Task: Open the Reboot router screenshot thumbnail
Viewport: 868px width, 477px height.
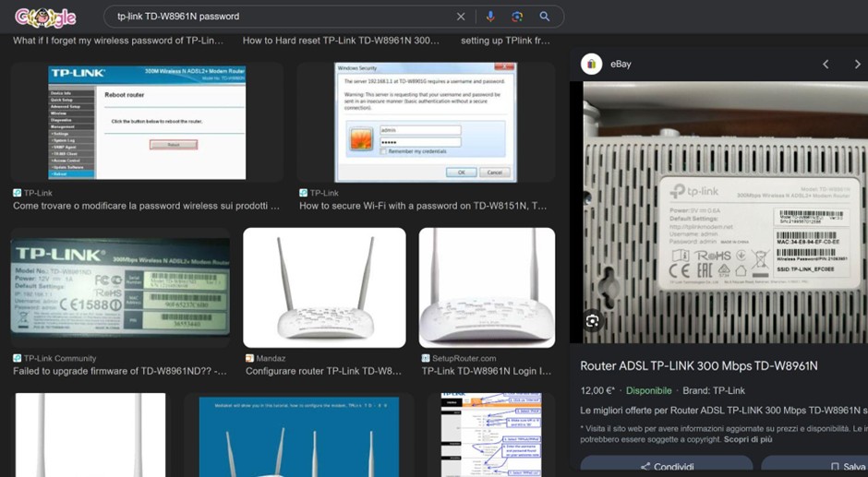Action: tap(147, 121)
